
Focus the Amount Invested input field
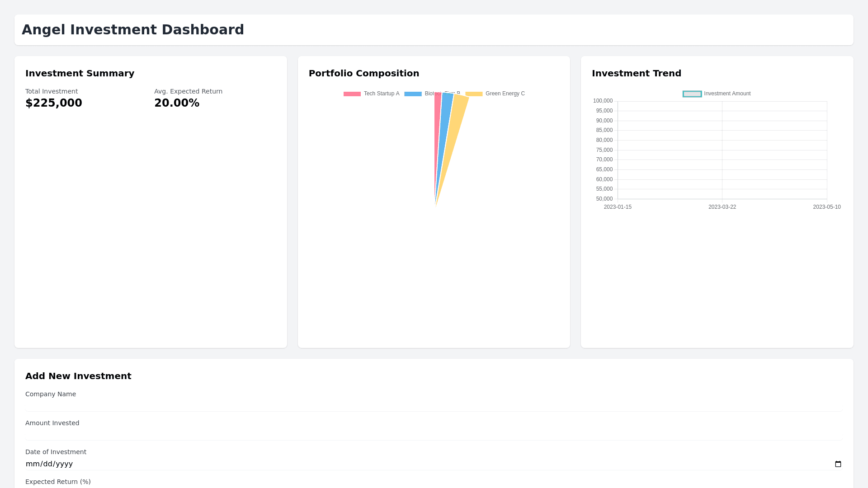pos(434,434)
